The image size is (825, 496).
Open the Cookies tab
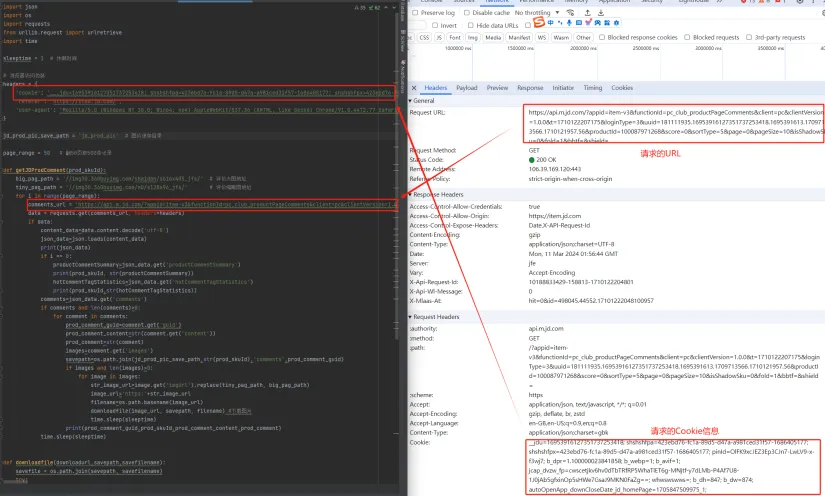(622, 88)
